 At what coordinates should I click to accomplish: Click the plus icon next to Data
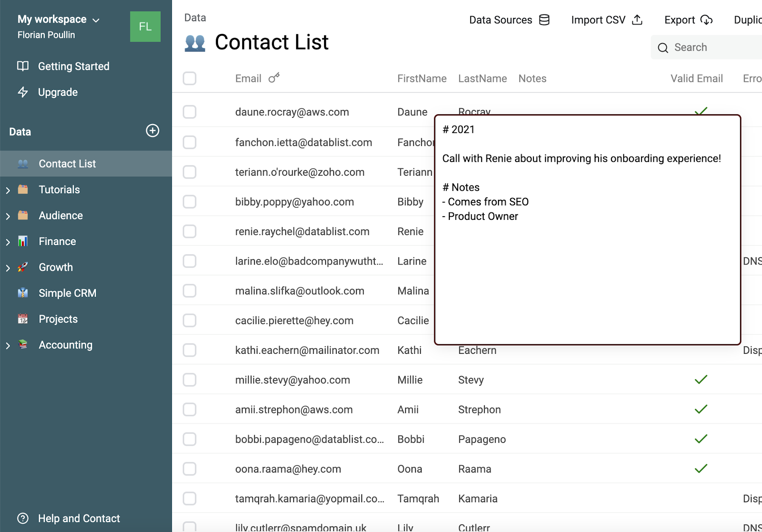click(x=153, y=131)
